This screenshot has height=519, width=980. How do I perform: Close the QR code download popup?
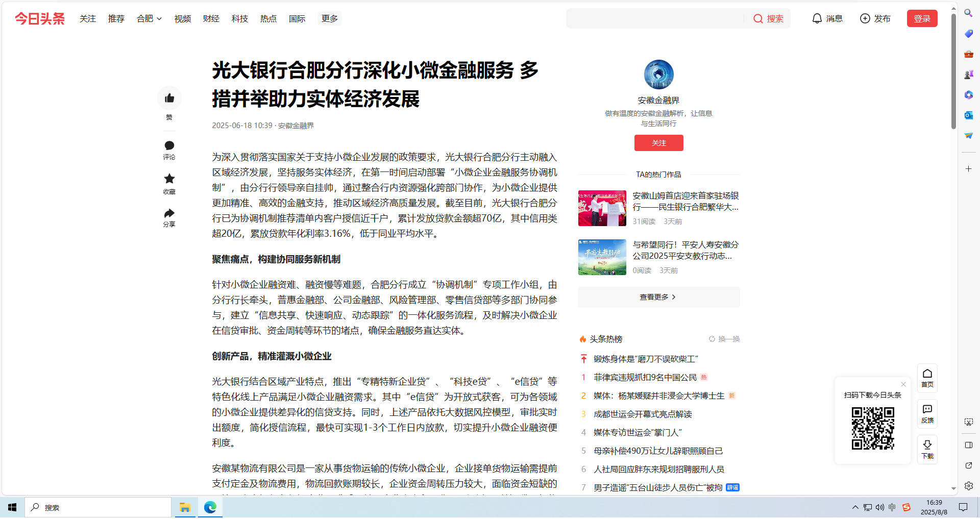903,384
